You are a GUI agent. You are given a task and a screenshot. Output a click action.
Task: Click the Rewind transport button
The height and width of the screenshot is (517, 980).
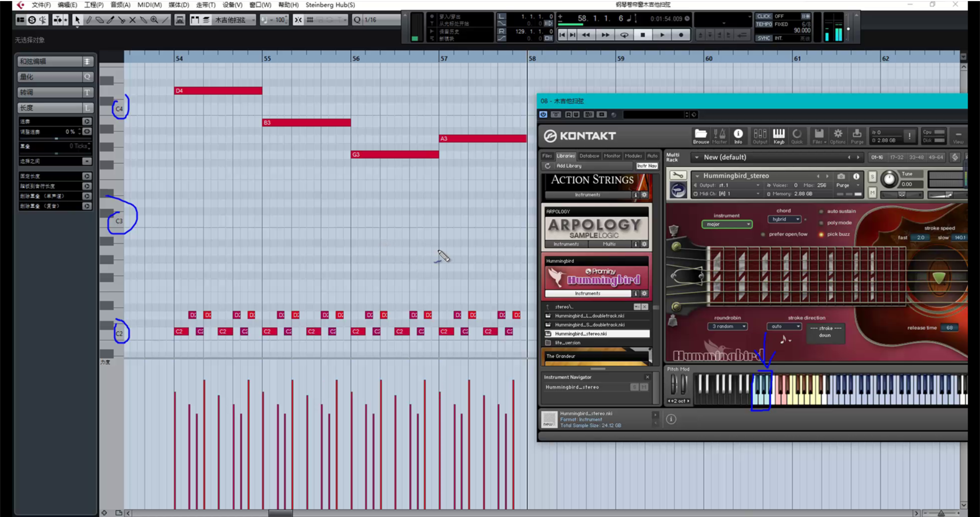pos(586,35)
